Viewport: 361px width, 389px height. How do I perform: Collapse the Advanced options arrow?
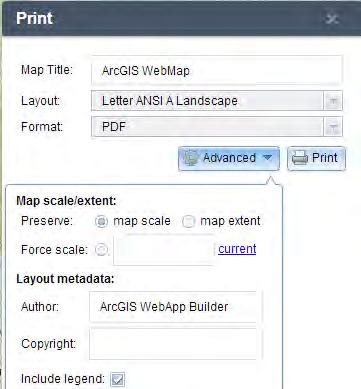268,157
